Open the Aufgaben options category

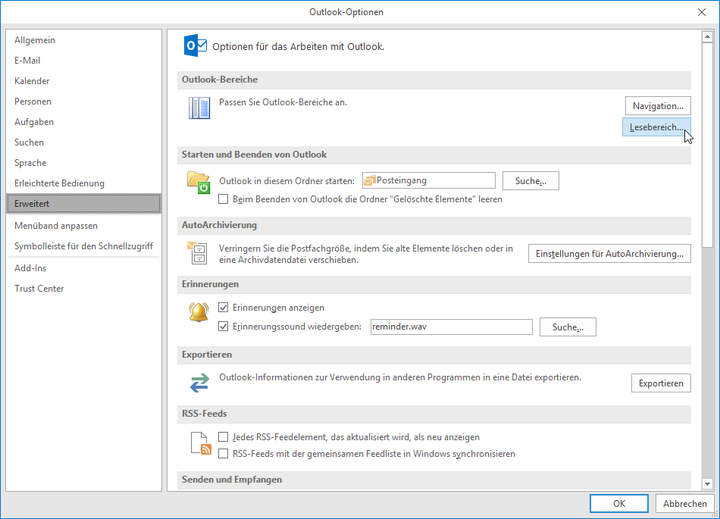coord(84,122)
